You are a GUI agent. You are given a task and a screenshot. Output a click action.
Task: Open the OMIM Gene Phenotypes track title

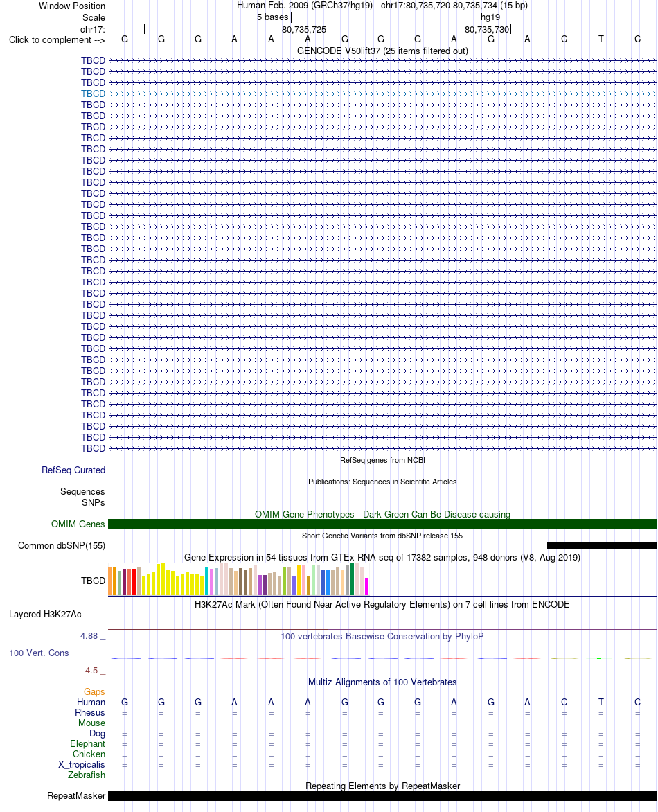(x=382, y=514)
